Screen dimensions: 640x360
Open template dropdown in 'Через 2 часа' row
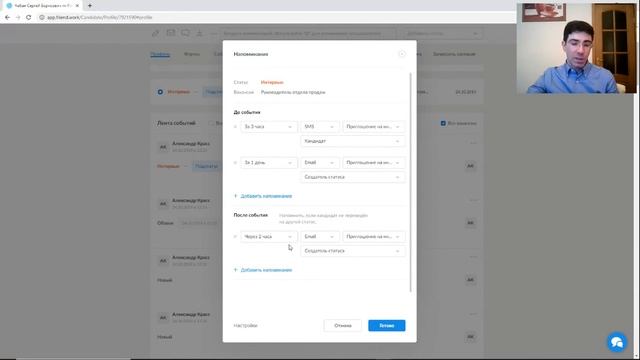[373, 237]
